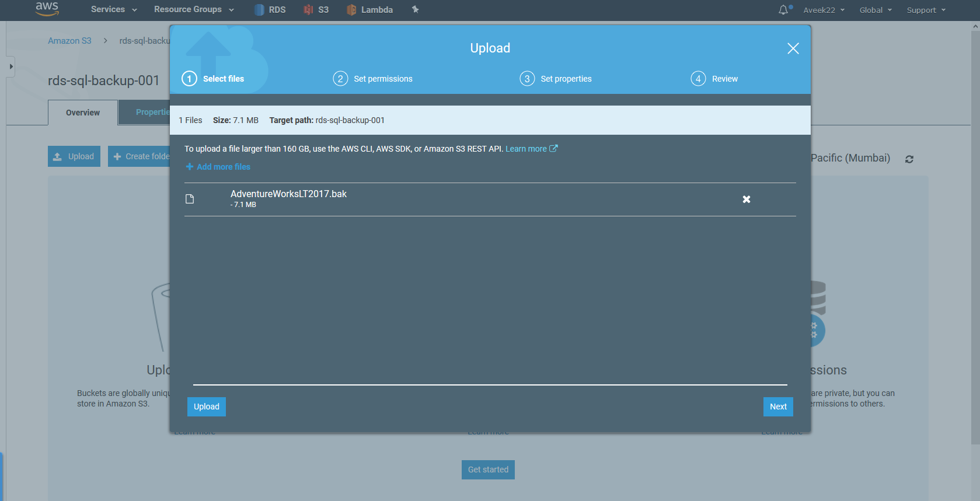Open the Aveek22 account menu
The height and width of the screenshot is (501, 980).
(824, 10)
